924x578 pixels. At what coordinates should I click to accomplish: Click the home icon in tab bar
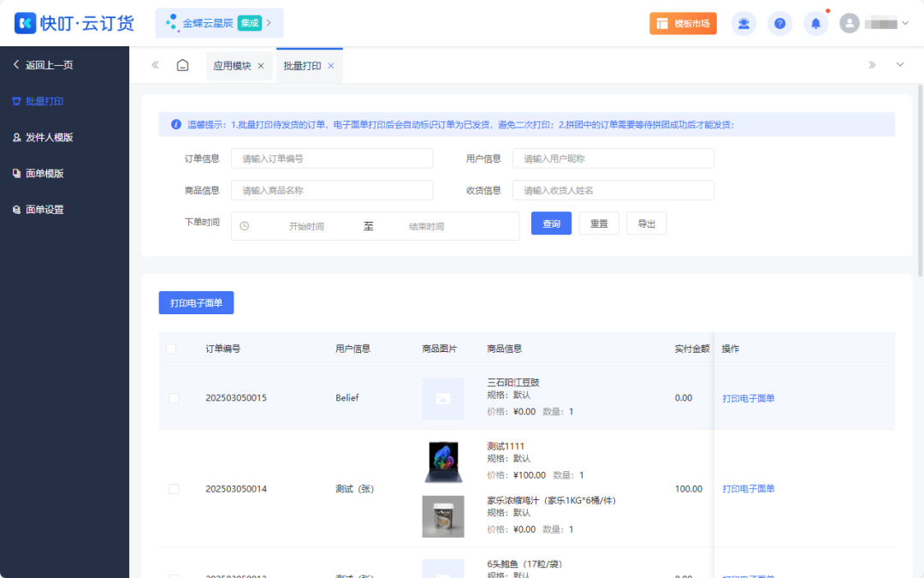tap(182, 65)
